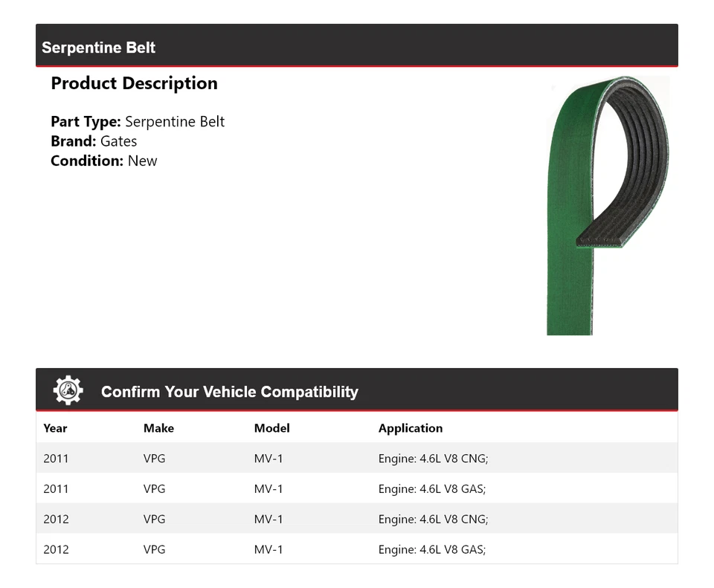Select the Confirm Your Vehicle Compatibility heading
The image size is (714, 588).
tap(229, 392)
